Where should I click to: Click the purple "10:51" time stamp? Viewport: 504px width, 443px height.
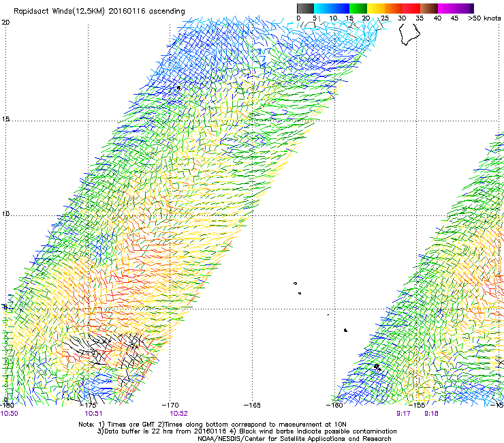tap(93, 414)
